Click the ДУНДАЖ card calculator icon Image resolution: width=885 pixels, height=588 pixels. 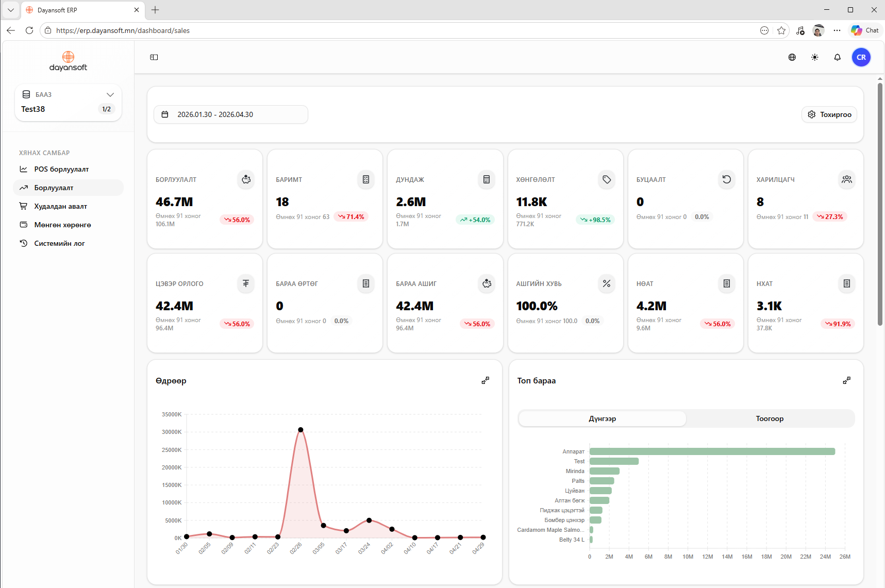(486, 179)
